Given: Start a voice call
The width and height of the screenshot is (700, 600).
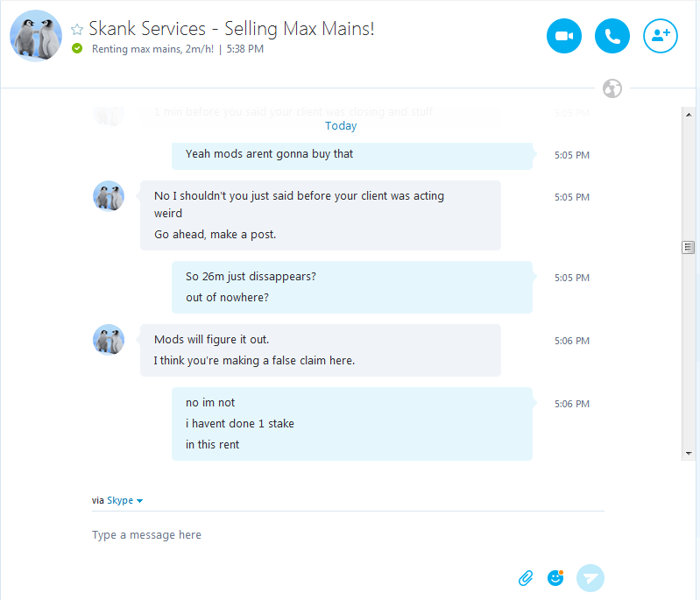Looking at the screenshot, I should (612, 36).
